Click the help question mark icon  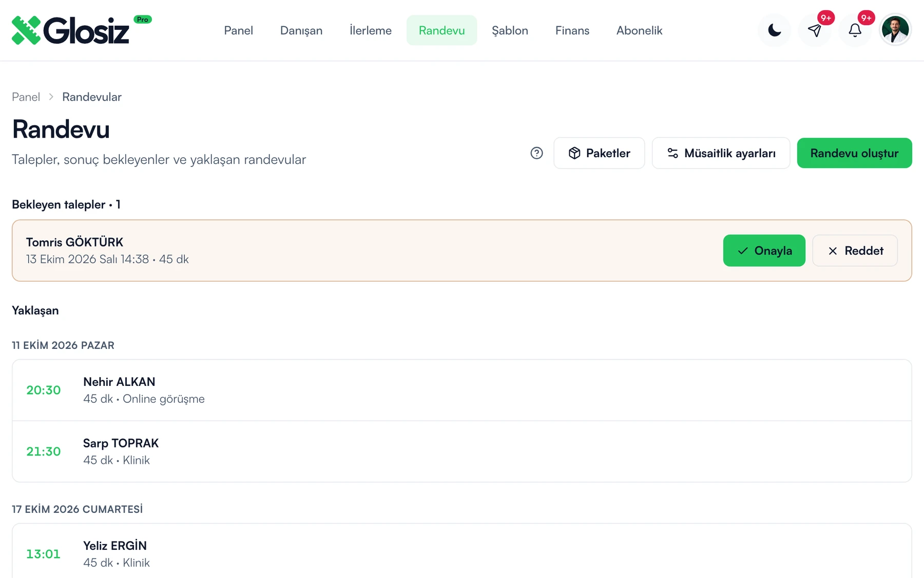pos(536,153)
